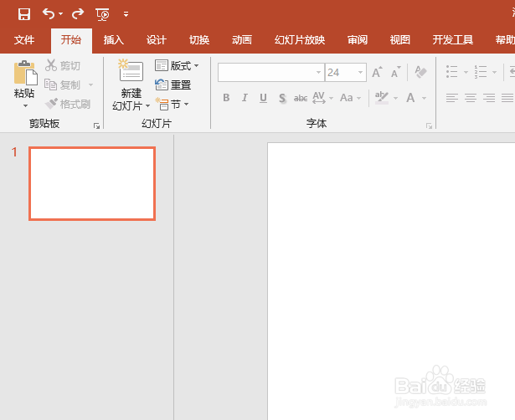The image size is (515, 420).
Task: Click the 剪切 cut button
Action: 63,65
